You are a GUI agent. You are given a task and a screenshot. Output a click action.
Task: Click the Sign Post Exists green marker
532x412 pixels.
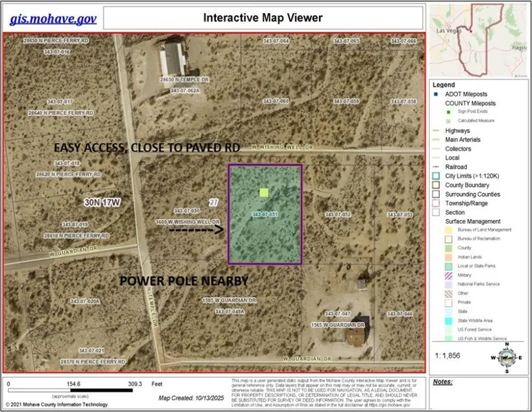tap(447, 112)
